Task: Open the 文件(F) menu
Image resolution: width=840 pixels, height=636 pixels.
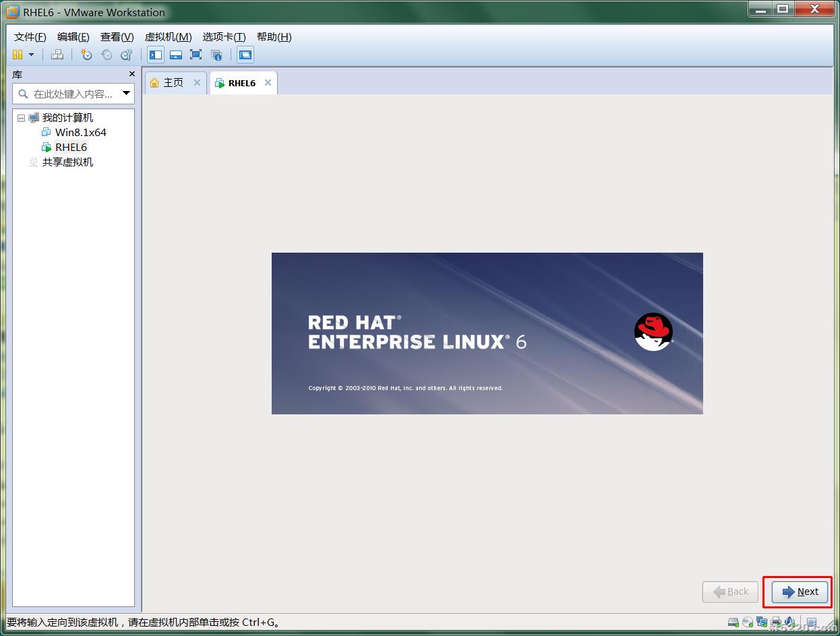Action: [x=30, y=36]
